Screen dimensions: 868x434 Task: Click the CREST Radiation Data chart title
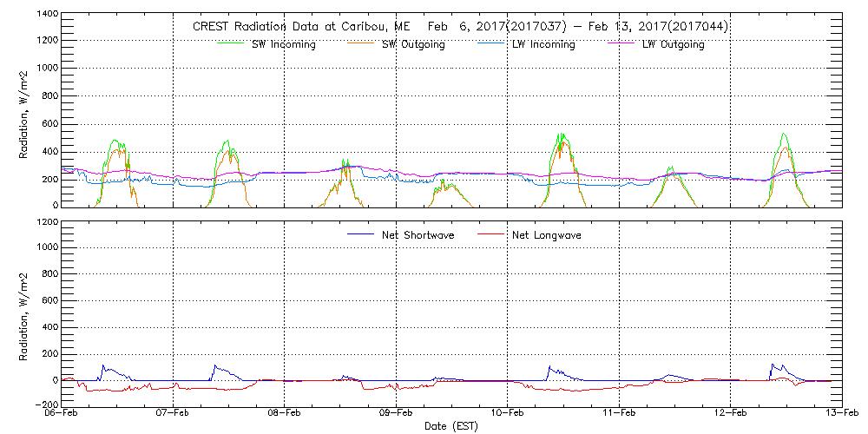tap(460, 26)
